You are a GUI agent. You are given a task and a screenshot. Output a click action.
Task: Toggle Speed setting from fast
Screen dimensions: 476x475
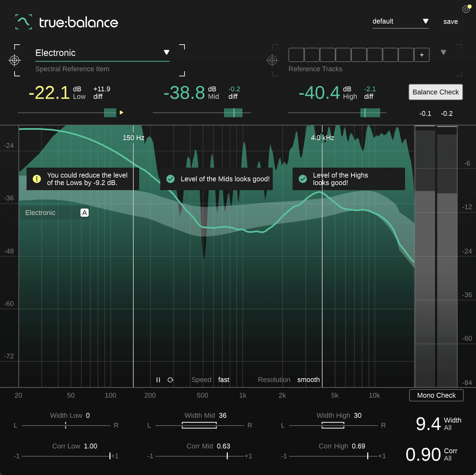click(x=223, y=380)
